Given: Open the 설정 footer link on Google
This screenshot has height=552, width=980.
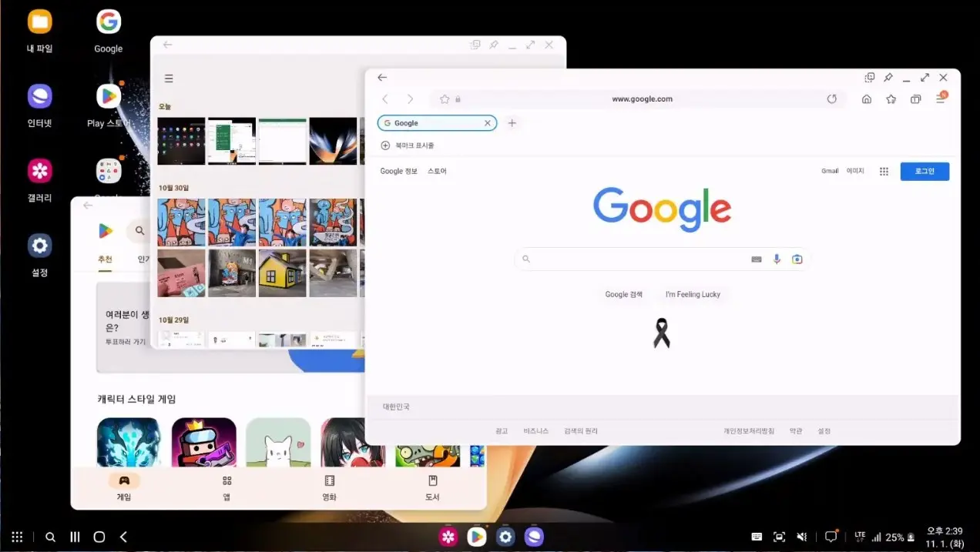Looking at the screenshot, I should (824, 431).
